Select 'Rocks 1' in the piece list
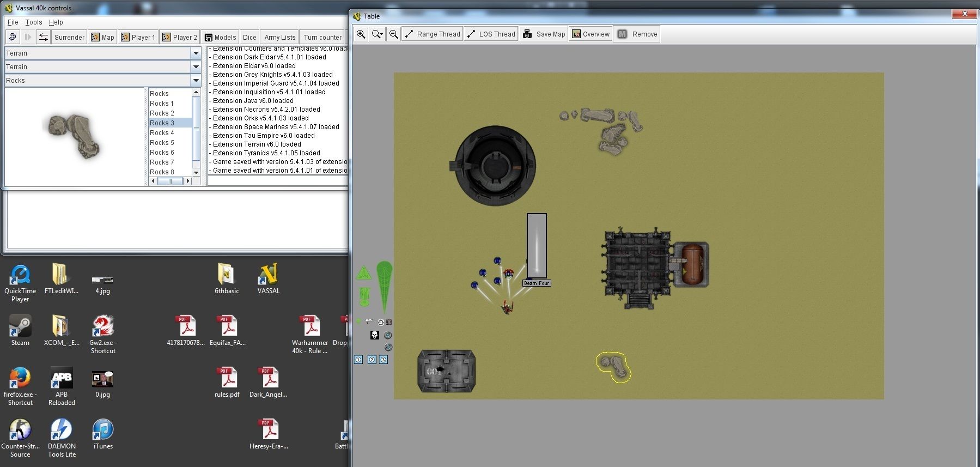Image resolution: width=980 pixels, height=467 pixels. tap(170, 103)
